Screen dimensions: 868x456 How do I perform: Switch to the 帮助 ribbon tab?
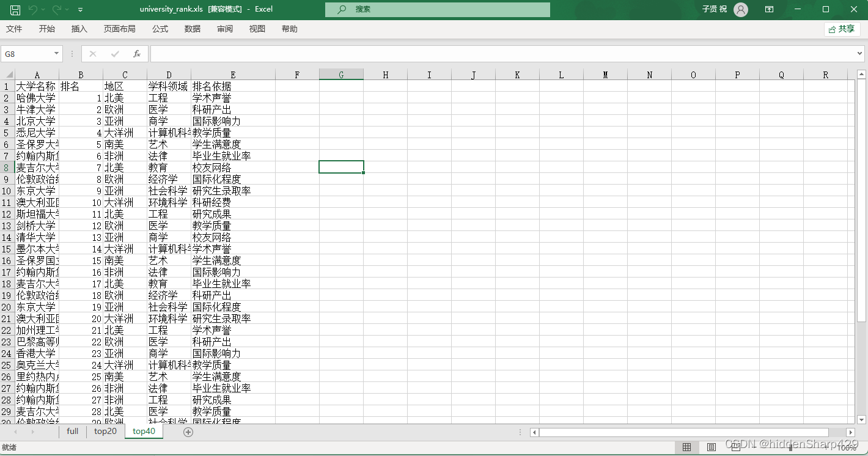tap(290, 29)
